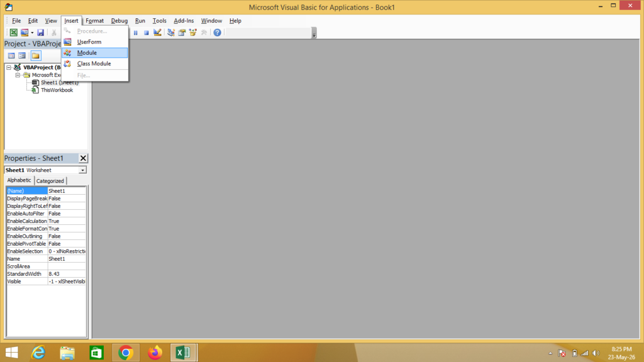Toggle Folders button in Project panel

(x=36, y=55)
